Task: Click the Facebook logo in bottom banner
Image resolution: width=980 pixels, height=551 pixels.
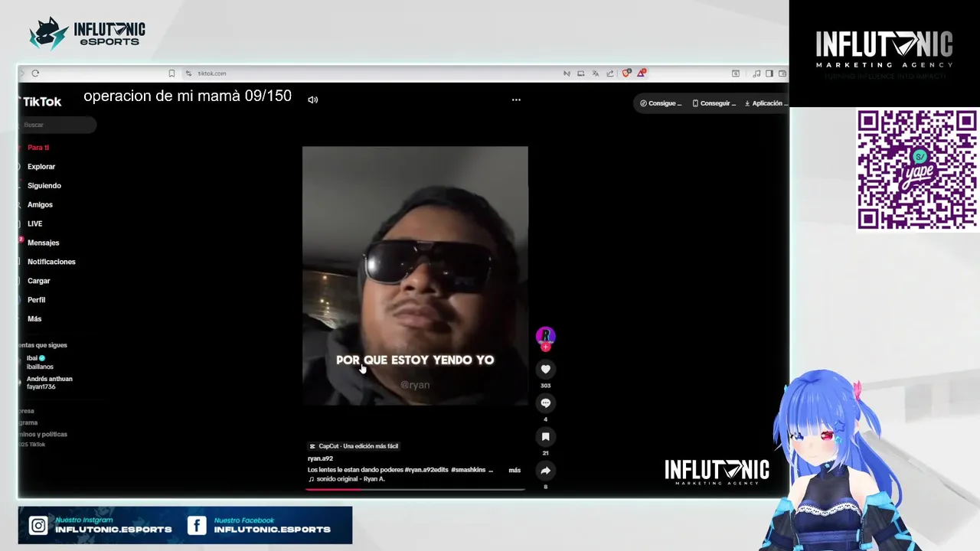Action: [x=197, y=526]
